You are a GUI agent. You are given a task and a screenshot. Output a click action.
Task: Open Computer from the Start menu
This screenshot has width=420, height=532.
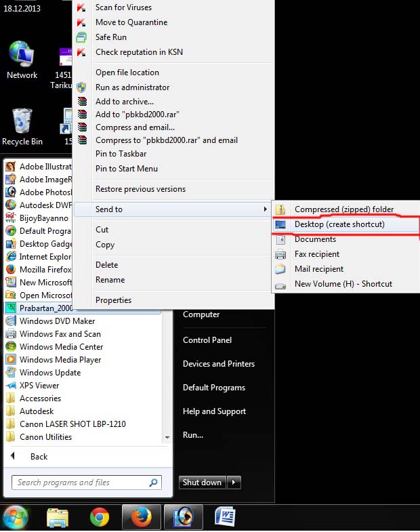(x=201, y=314)
